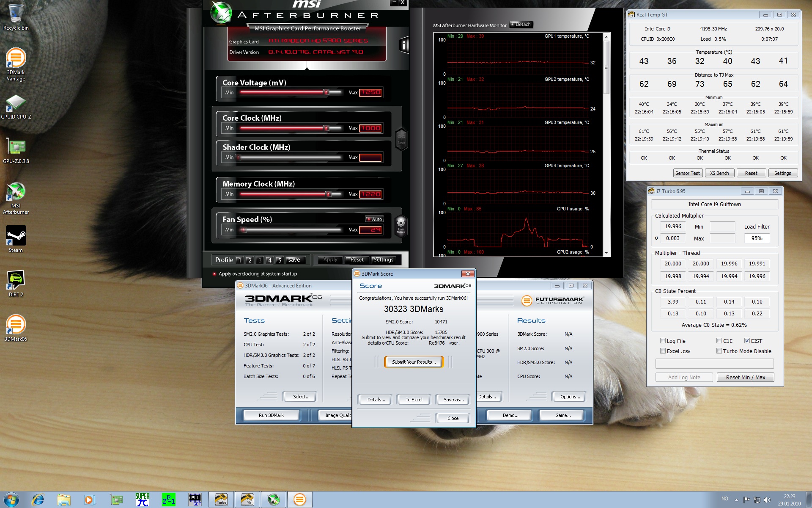Screen dimensions: 812x508
Task: Select Afterburner profile 5
Action: click(x=280, y=260)
